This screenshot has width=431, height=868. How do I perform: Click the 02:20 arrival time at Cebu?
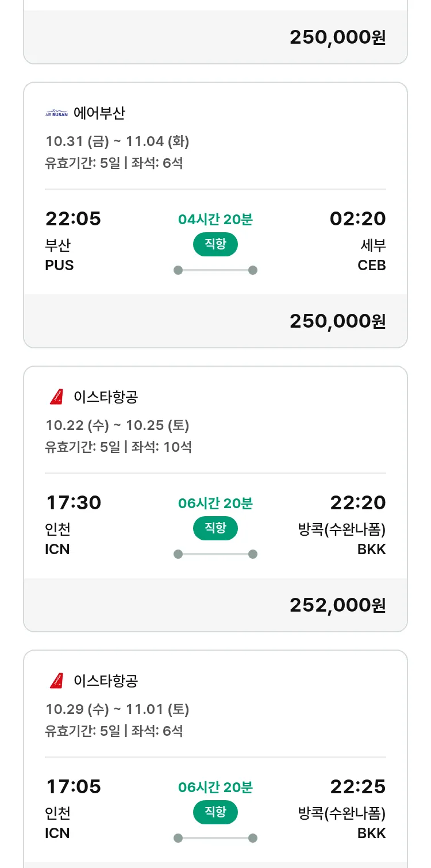click(x=357, y=219)
